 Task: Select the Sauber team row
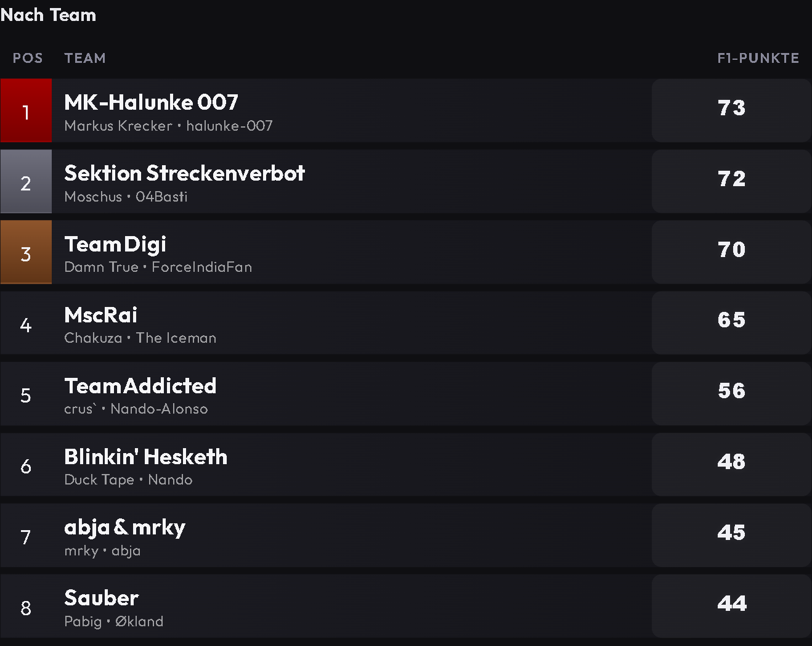(x=406, y=607)
